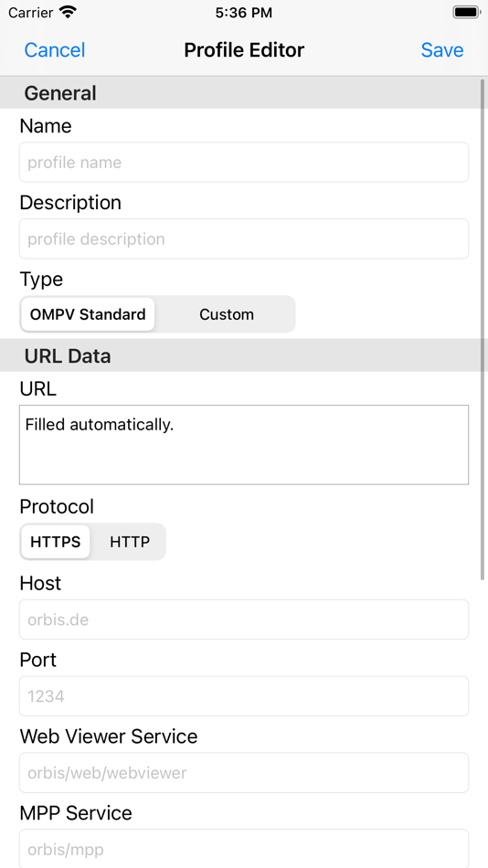Focus the Web Viewer Service field

244,772
